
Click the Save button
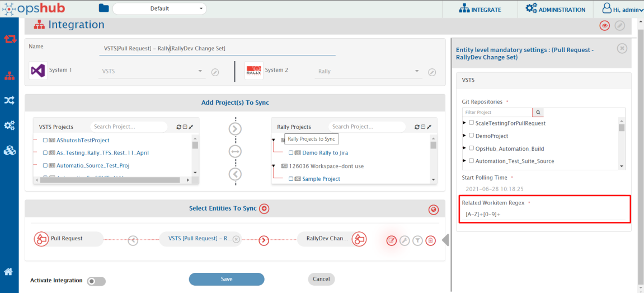[226, 279]
